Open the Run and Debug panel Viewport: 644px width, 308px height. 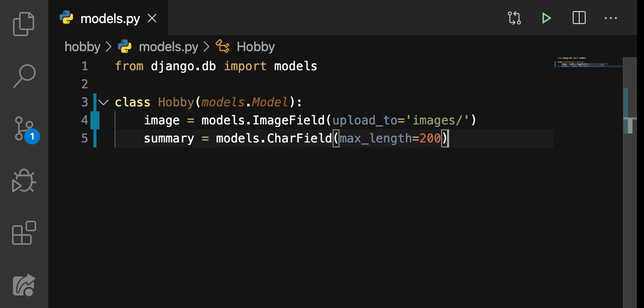24,181
